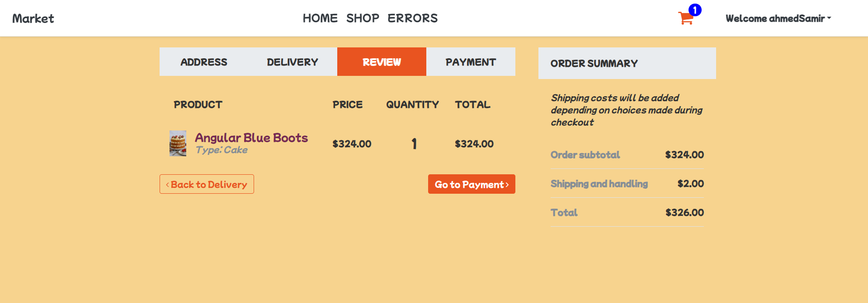868x303 pixels.
Task: Switch to the PAYMENT tab
Action: pos(471,62)
